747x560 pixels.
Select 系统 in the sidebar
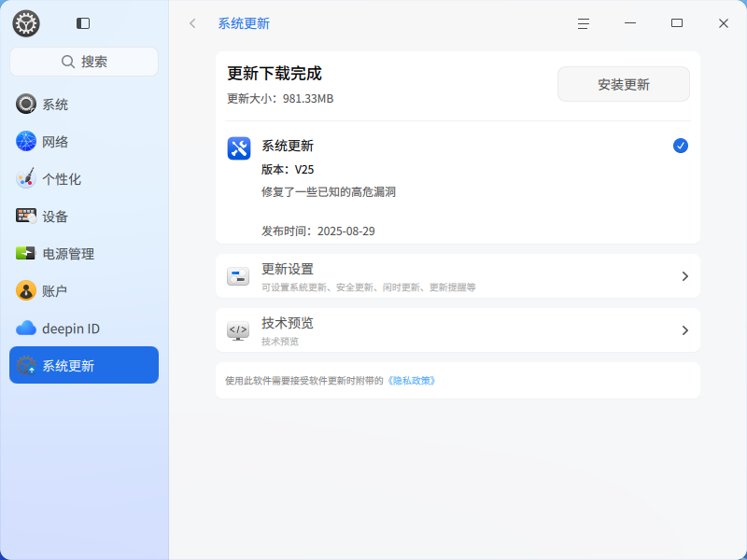click(84, 104)
